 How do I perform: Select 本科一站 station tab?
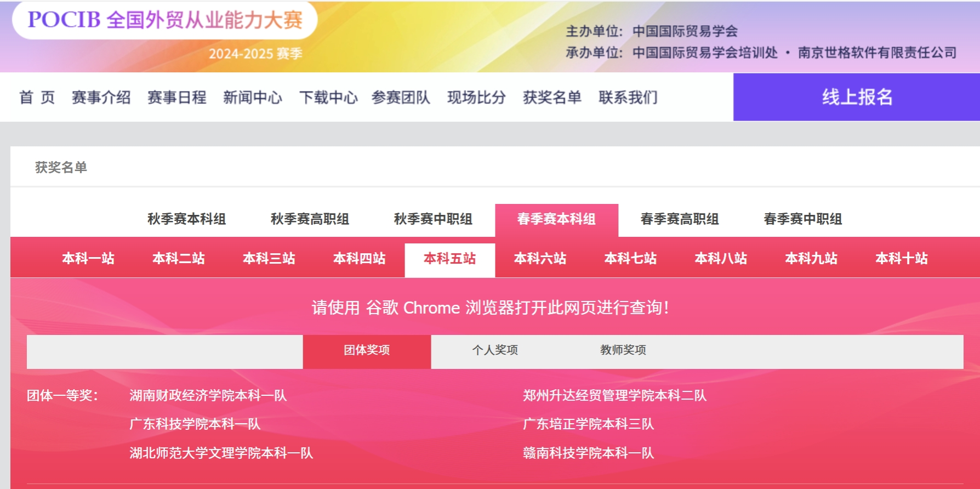tap(88, 258)
